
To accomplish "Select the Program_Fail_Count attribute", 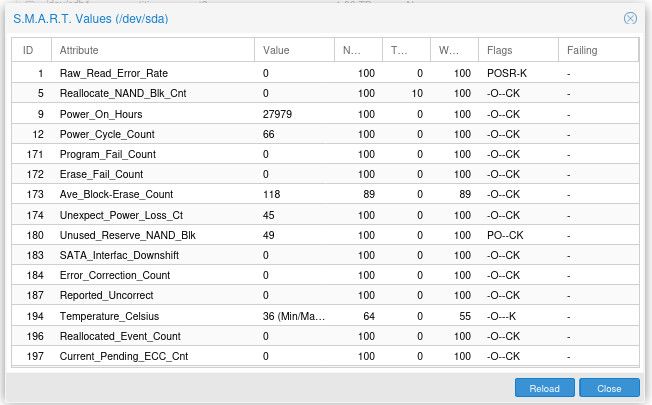I will point(108,154).
